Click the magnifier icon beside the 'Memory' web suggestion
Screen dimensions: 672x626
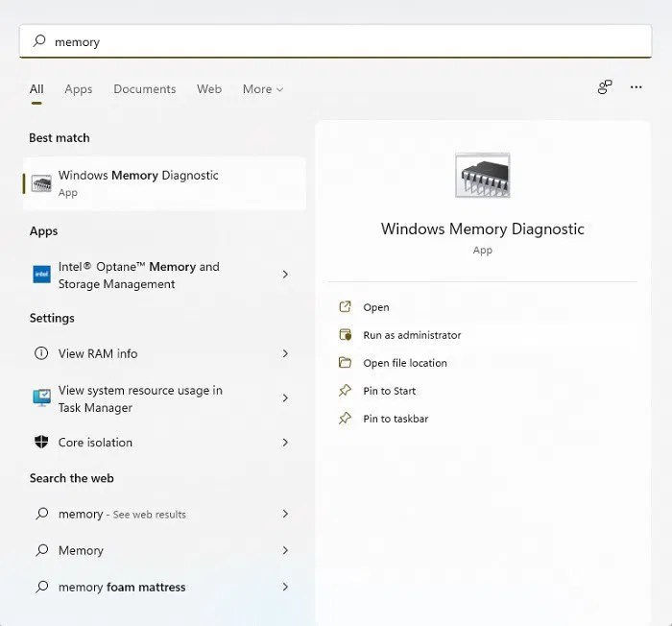pos(42,550)
